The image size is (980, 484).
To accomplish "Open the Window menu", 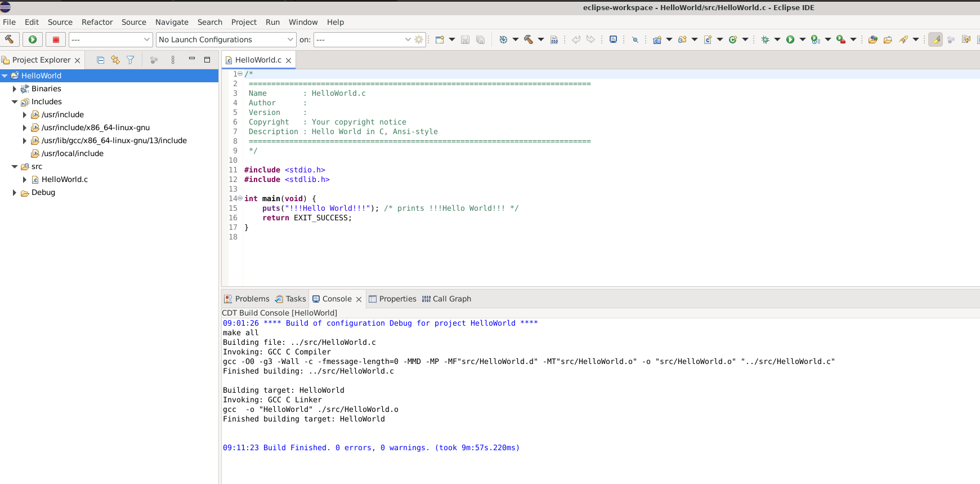I will pos(303,22).
